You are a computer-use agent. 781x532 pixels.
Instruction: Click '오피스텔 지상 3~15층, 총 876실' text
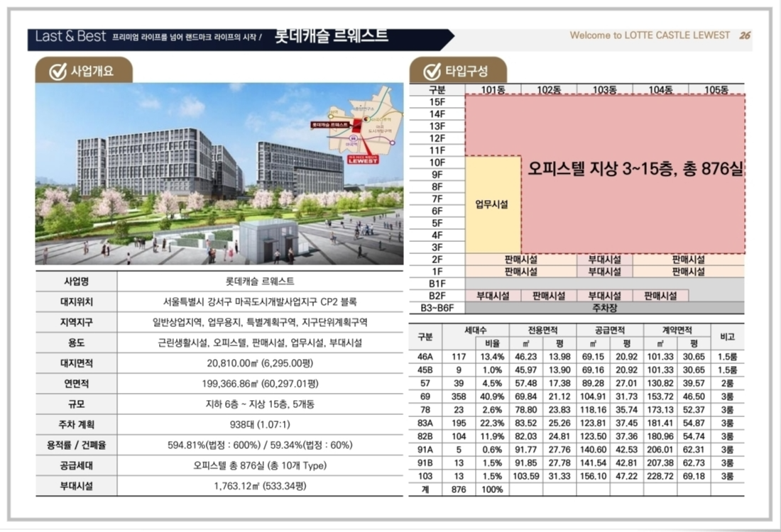(635, 170)
